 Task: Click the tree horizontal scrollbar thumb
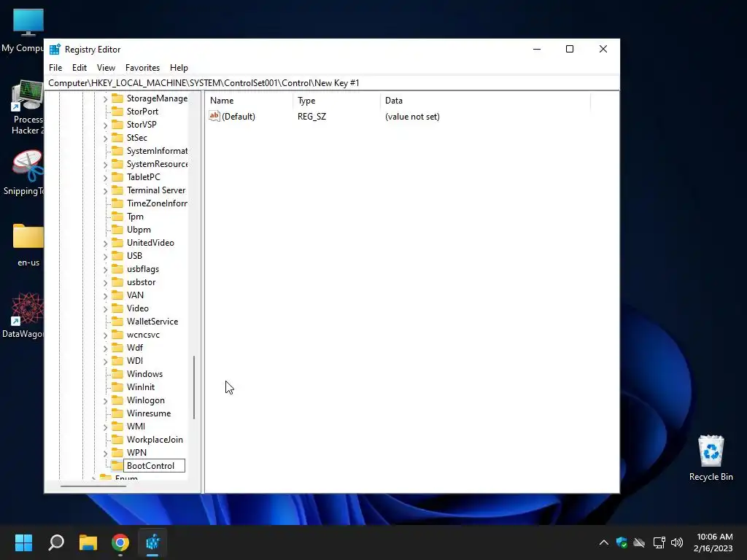click(x=93, y=486)
